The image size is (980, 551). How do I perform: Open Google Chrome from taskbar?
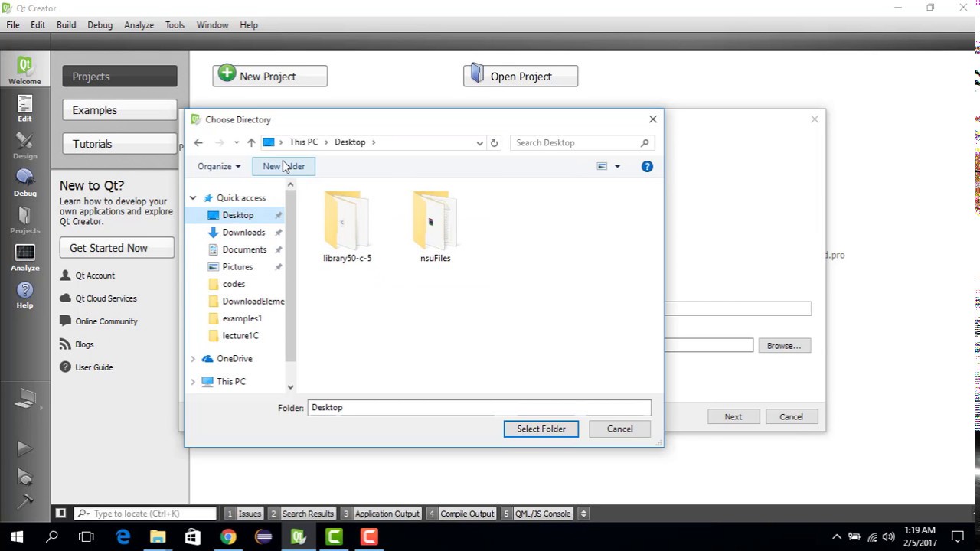pyautogui.click(x=228, y=537)
